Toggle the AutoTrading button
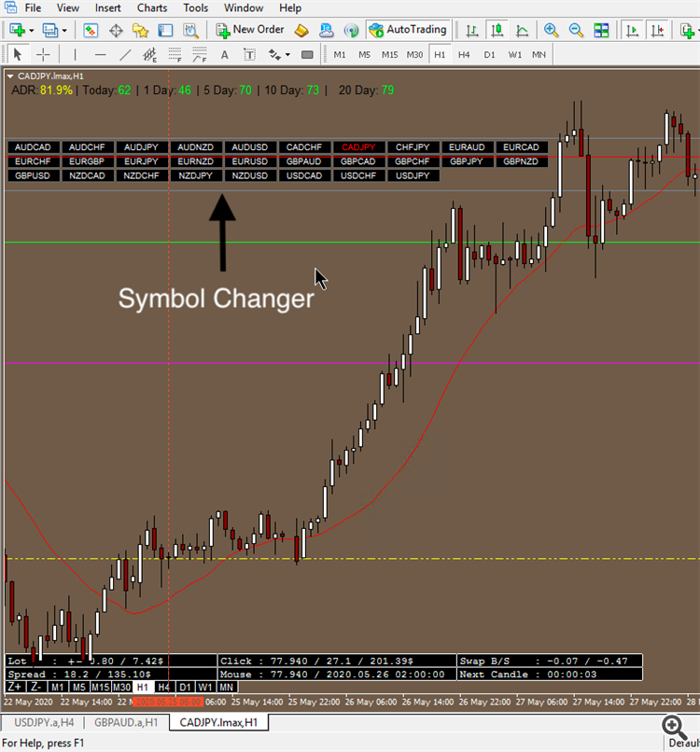 408,30
